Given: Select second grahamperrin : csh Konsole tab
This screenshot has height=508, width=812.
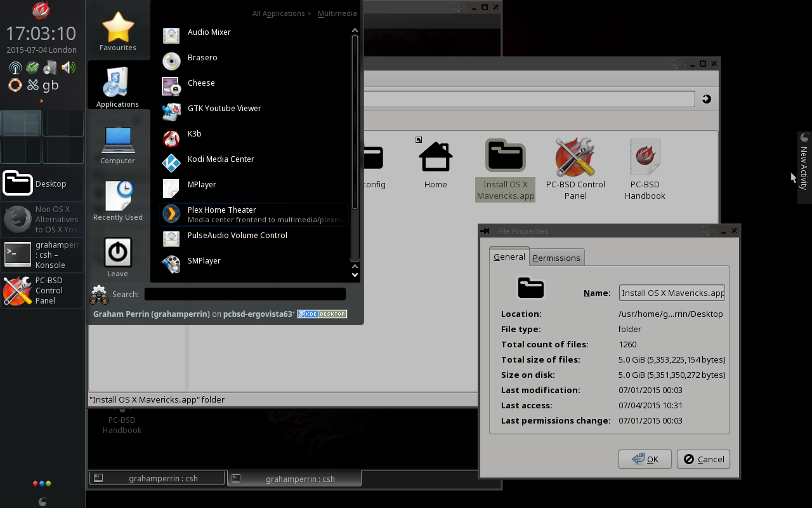Looking at the screenshot, I should pos(294,479).
